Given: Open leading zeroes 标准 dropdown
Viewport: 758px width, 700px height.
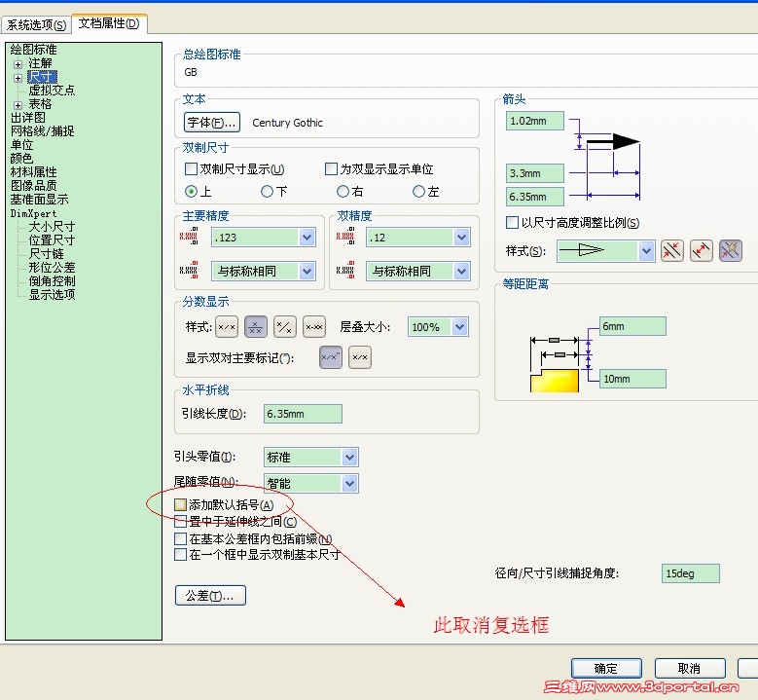Looking at the screenshot, I should (x=349, y=458).
